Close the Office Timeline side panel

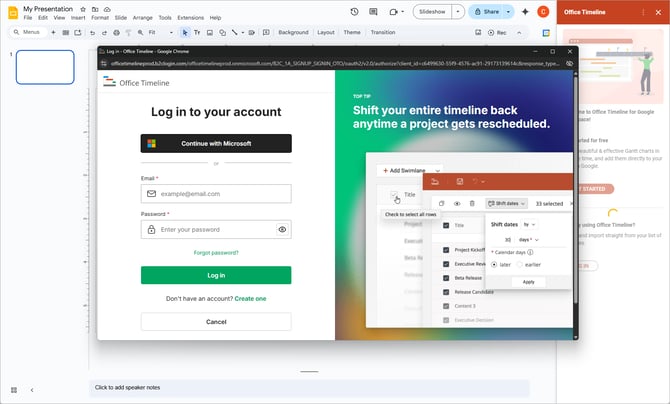pyautogui.click(x=658, y=12)
